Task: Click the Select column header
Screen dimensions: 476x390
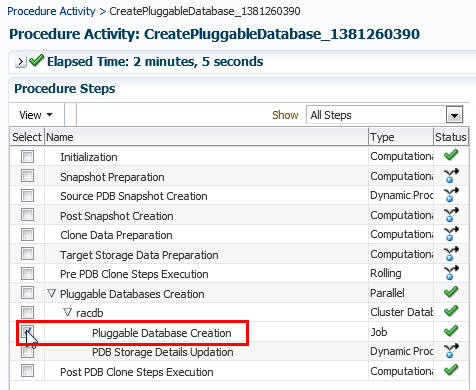Action: (x=27, y=137)
